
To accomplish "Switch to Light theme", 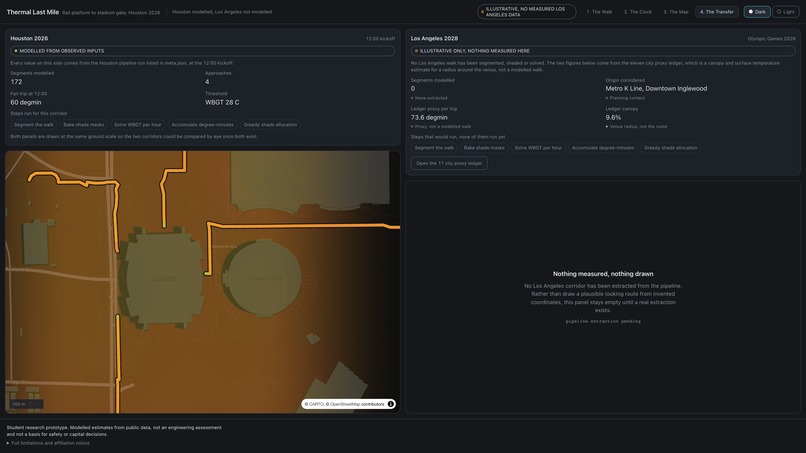I will point(785,12).
